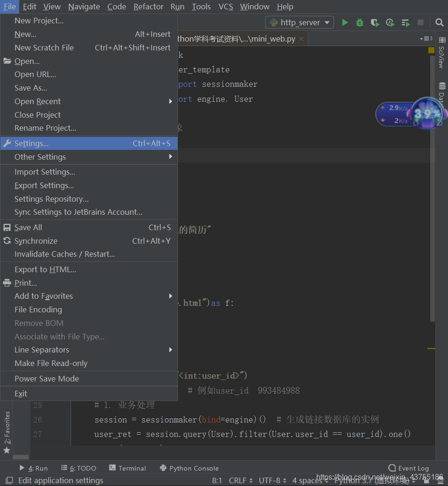Click the yellow inspection status indicator
Image resolution: width=448 pixels, height=486 pixels.
coord(431,50)
